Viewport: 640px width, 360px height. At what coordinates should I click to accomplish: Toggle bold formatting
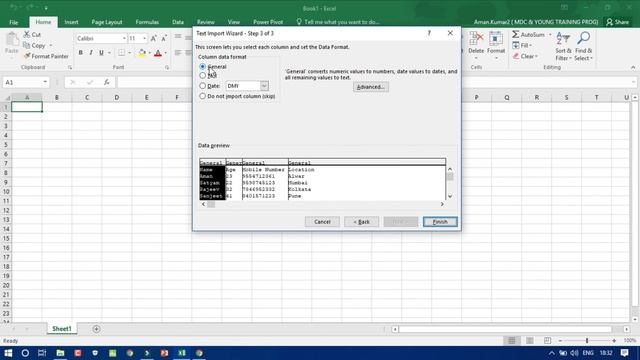click(80, 53)
